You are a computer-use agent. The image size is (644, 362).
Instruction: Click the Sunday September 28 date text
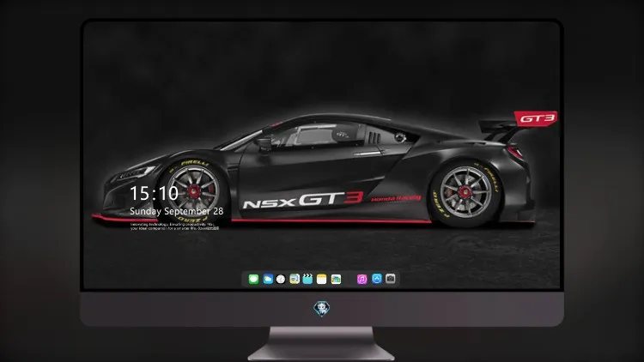coord(177,211)
